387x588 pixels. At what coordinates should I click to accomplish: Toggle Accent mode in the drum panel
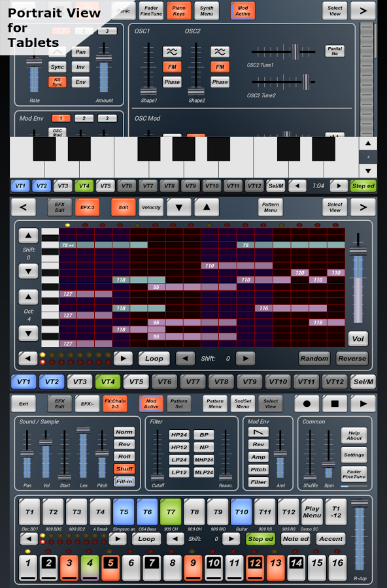[331, 539]
